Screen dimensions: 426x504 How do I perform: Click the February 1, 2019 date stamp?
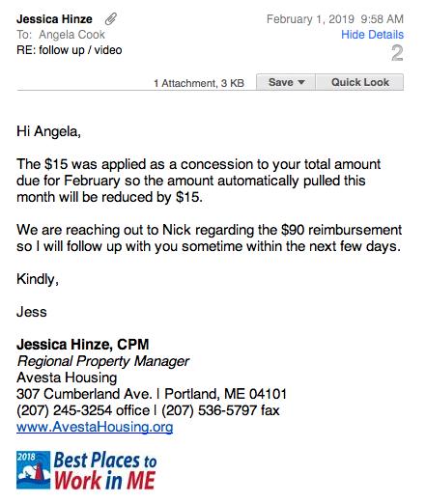pyautogui.click(x=310, y=19)
